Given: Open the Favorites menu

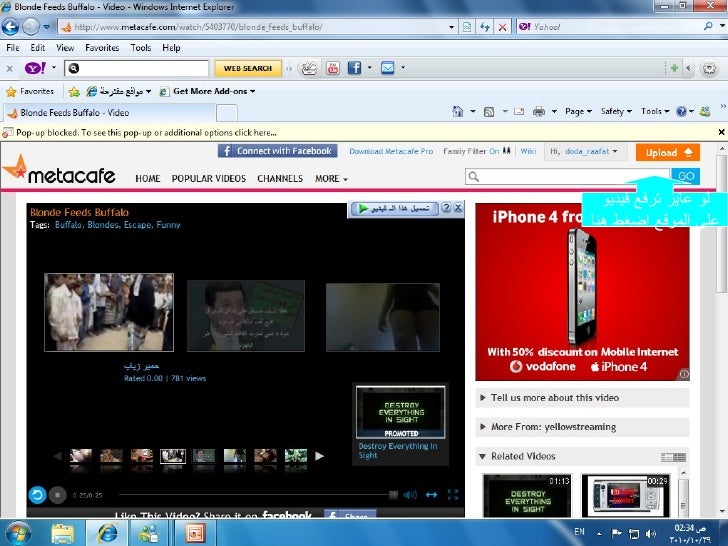Looking at the screenshot, I should coord(102,48).
